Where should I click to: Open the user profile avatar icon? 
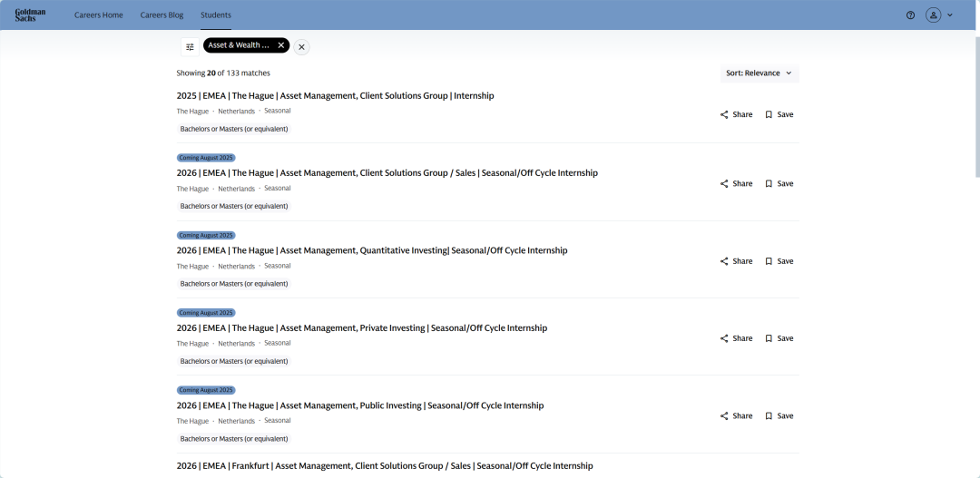933,15
